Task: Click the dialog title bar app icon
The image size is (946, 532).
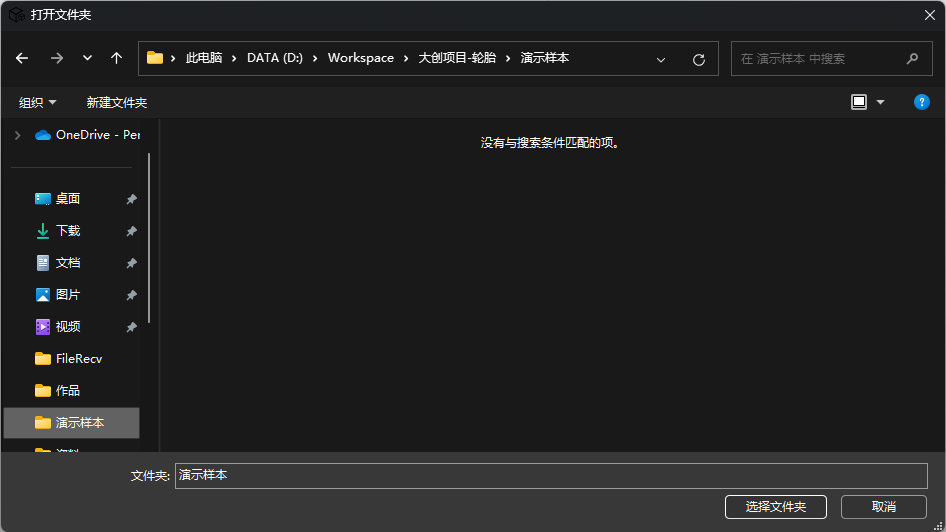Action: coord(16,14)
